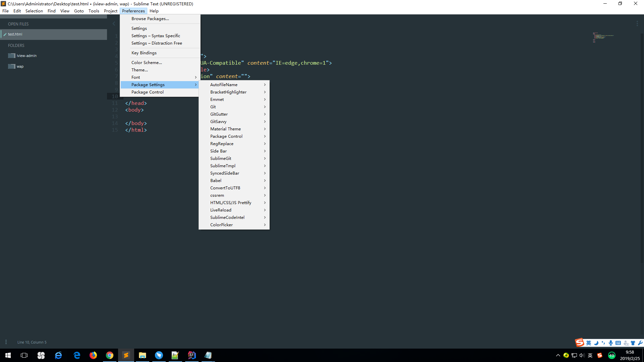Viewport: 644px width, 362px height.
Task: Open Settings – Syntax Specific
Action: (x=160, y=36)
